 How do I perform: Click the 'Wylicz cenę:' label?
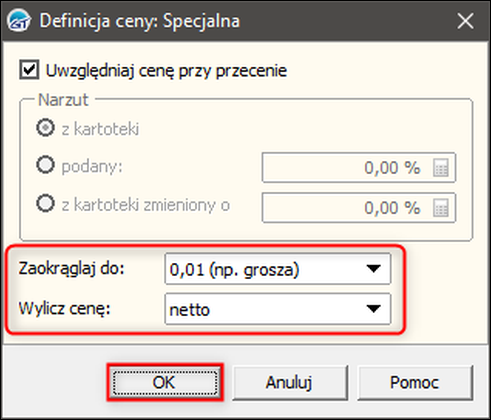[x=64, y=309]
